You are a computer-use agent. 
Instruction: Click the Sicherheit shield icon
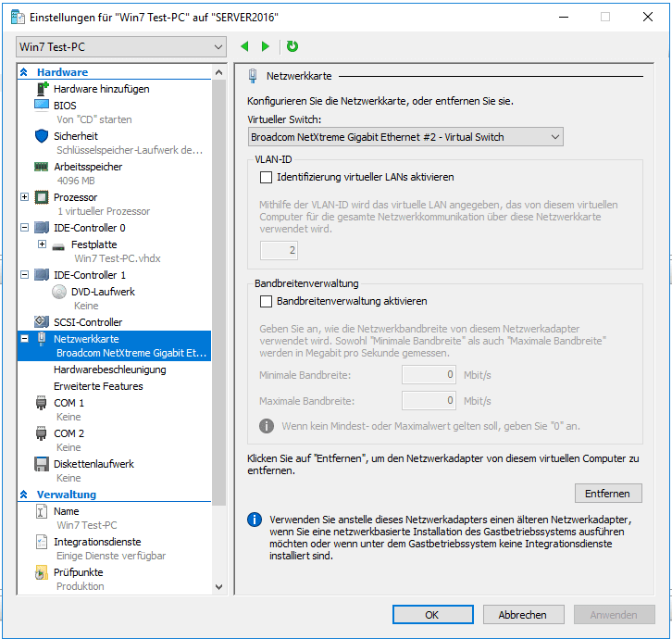pos(42,136)
